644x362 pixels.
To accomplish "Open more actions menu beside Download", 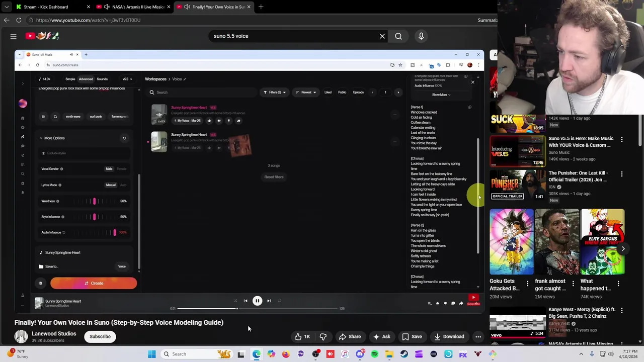I will (478, 337).
